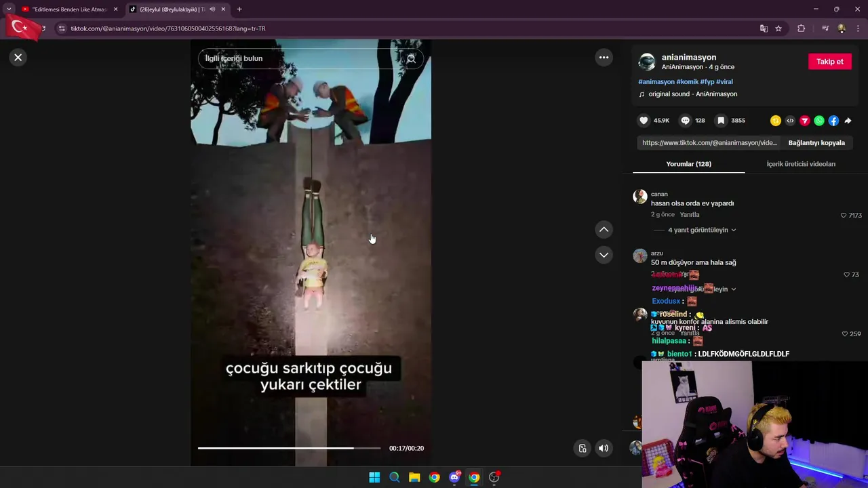The height and width of the screenshot is (488, 868).
Task: Click the canan commenter username
Action: (659, 195)
